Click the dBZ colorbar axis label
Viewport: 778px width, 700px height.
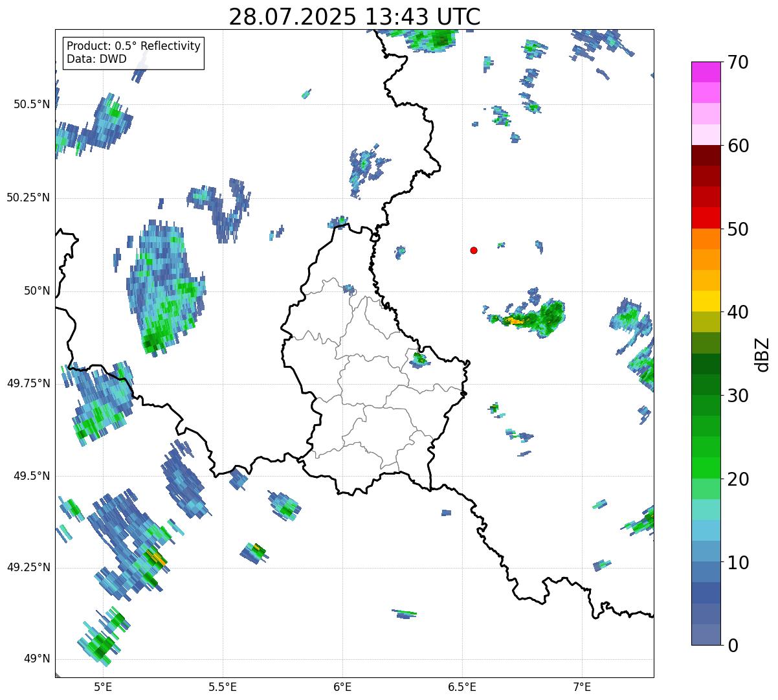(763, 354)
